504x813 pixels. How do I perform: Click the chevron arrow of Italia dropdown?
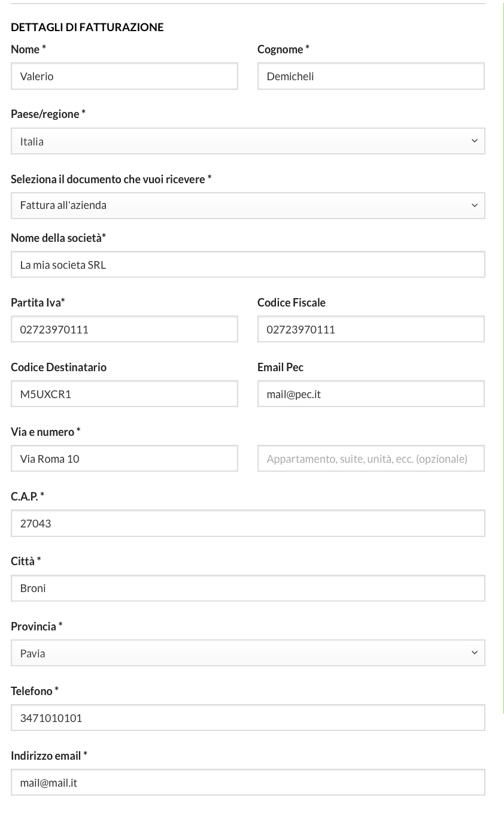coord(474,141)
